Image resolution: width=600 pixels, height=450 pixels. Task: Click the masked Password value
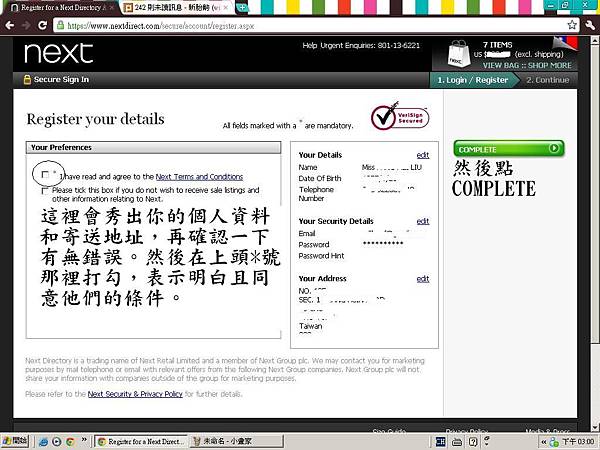(x=383, y=243)
